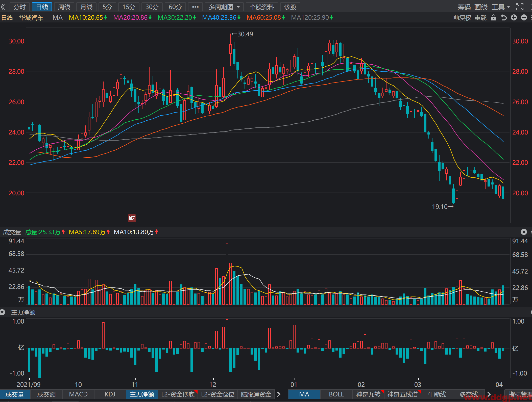Click the 30.49 high price marker
Image resolution: width=532 pixels, height=402 pixels.
(x=242, y=34)
